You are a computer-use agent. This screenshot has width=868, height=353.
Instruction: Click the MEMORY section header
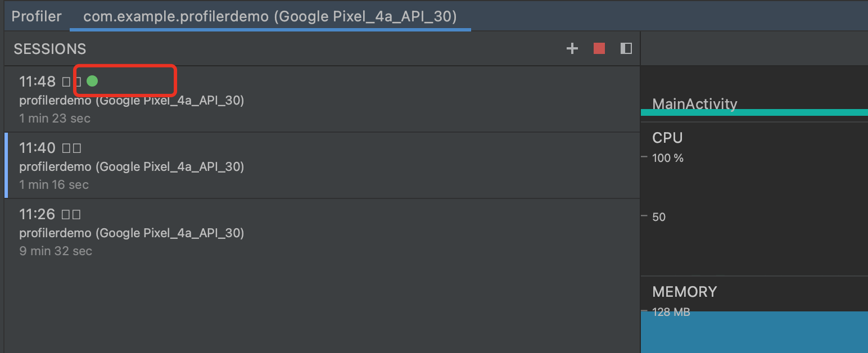coord(684,292)
